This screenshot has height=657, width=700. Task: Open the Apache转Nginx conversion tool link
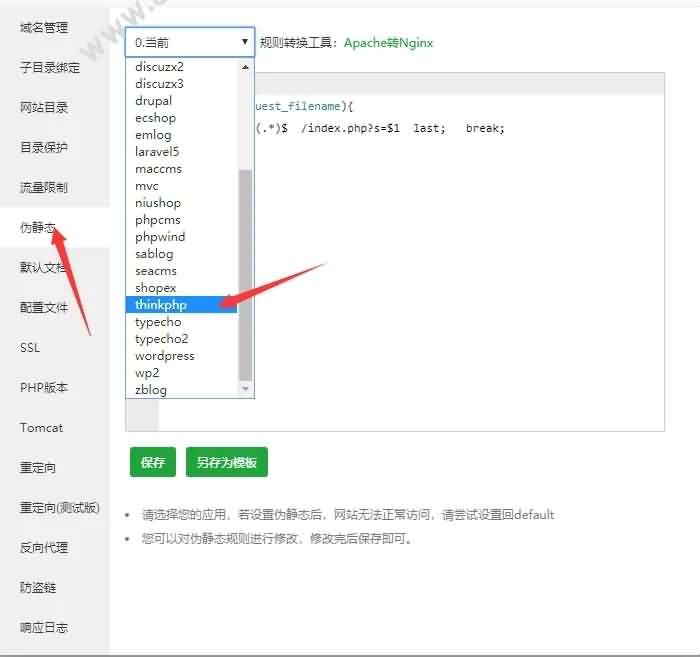[388, 43]
